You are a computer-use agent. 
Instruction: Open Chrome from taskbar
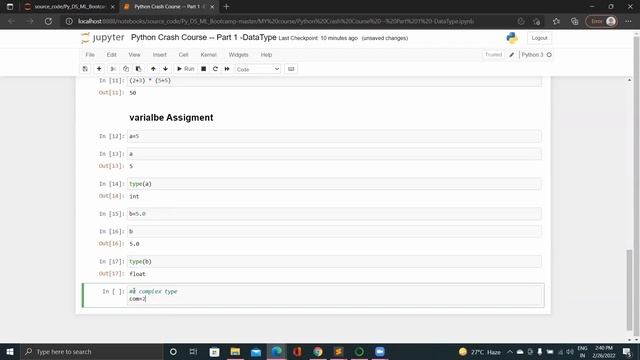(318, 351)
